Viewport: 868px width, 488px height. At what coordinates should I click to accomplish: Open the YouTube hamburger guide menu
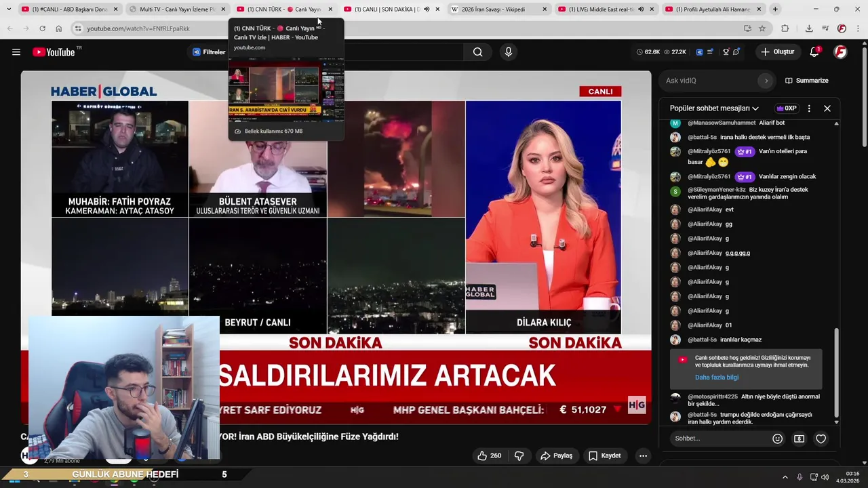[x=16, y=52]
